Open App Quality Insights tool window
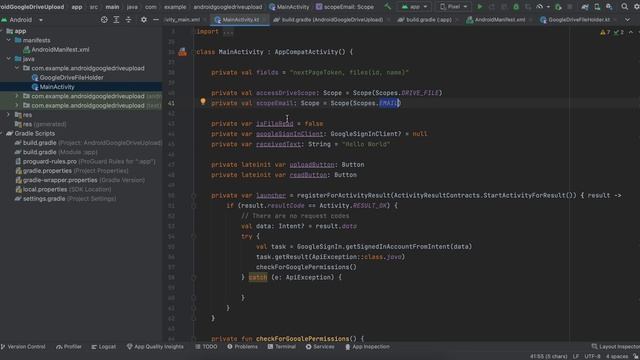640x360 pixels. click(x=155, y=347)
